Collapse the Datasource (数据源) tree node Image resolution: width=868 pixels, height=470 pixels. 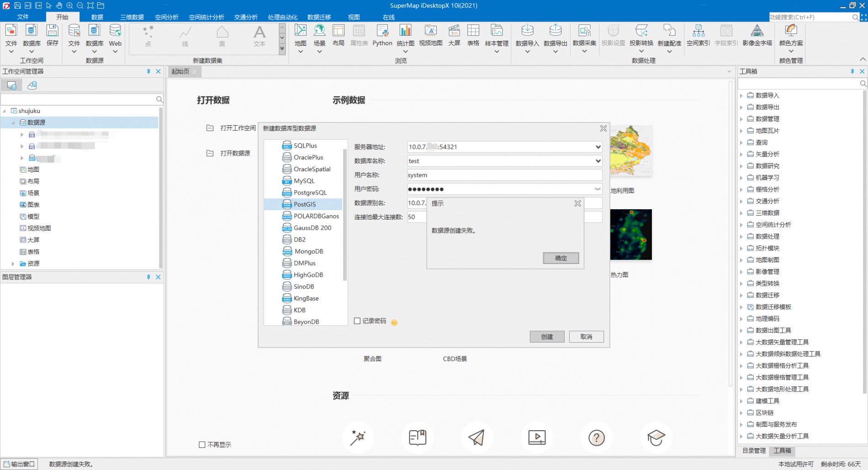[x=13, y=122]
